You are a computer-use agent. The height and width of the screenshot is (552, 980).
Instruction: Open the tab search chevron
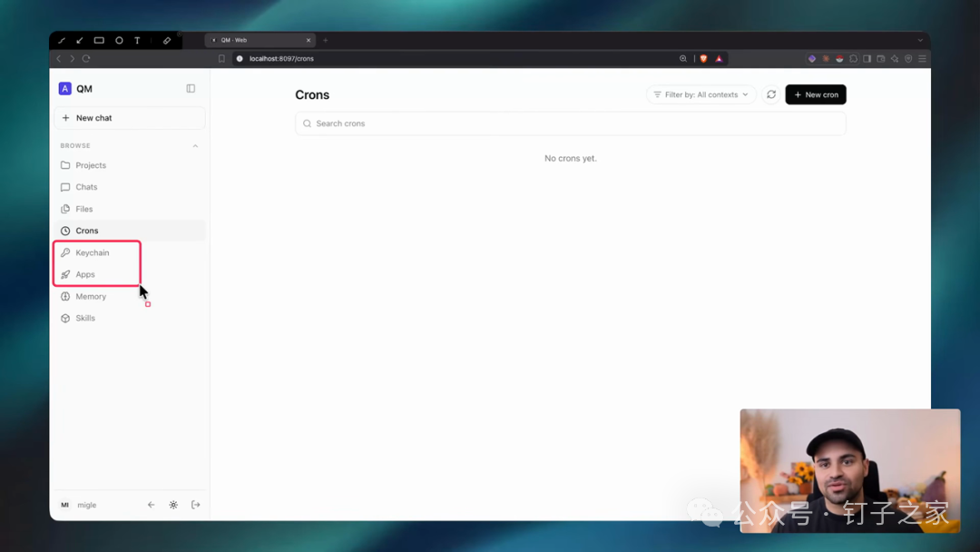920,41
